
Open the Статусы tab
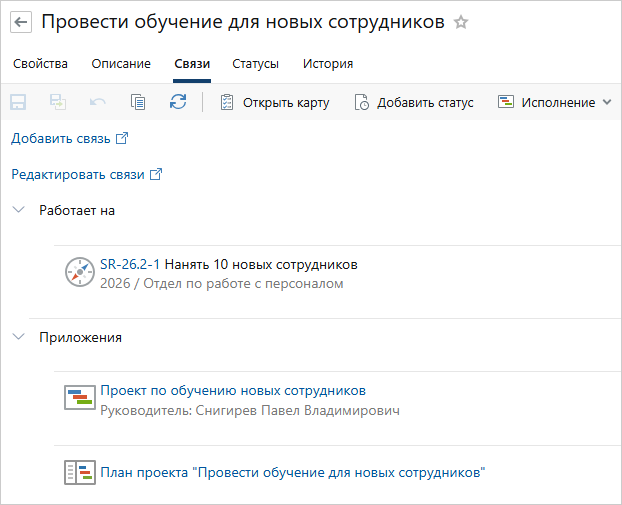pos(256,64)
